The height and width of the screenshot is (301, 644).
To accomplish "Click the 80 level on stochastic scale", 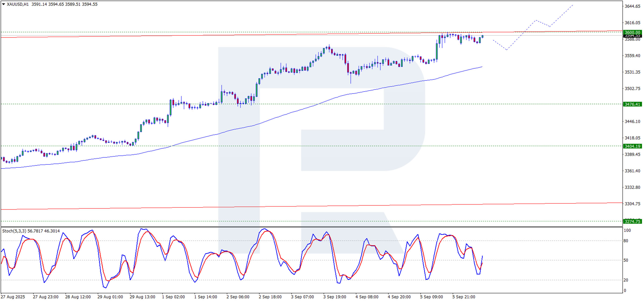I will click(626, 241).
